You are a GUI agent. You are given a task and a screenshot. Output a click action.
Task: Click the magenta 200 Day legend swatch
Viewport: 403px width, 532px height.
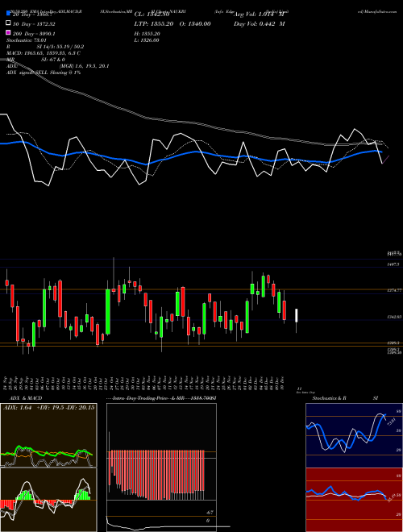[x=8, y=32]
